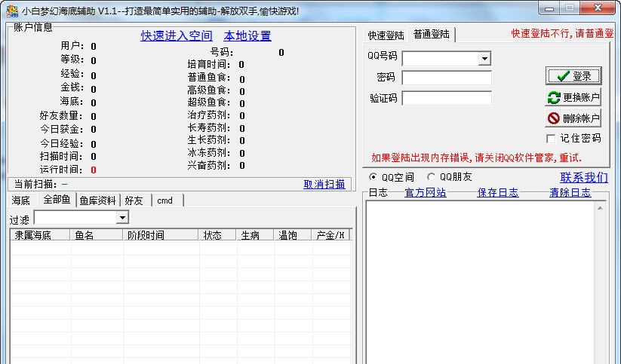Click the 取消扫描 link
The width and height of the screenshot is (621, 364).
(x=324, y=185)
